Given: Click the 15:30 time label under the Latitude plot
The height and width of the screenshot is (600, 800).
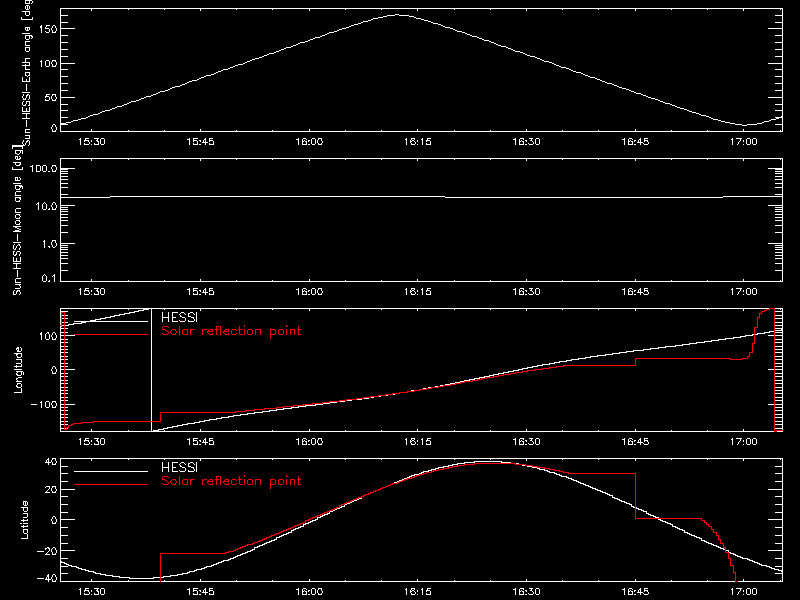Looking at the screenshot, I should point(92,592).
